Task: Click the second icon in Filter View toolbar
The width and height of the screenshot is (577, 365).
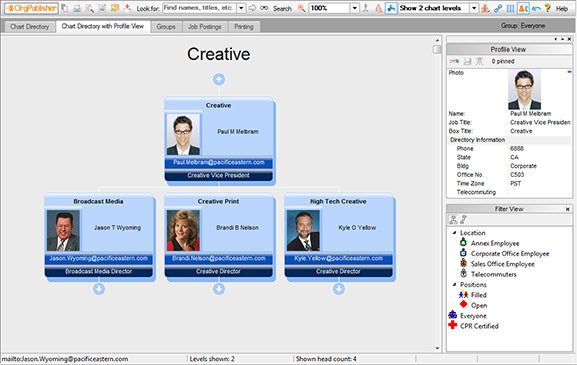Action: click(463, 220)
